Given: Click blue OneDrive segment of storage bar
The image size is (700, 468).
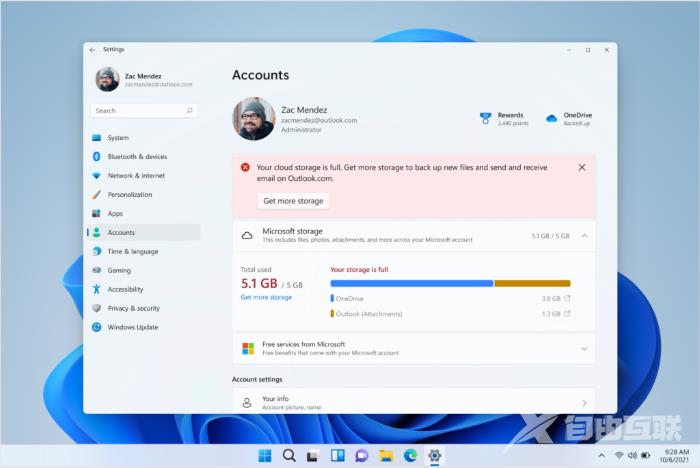Looking at the screenshot, I should (412, 283).
